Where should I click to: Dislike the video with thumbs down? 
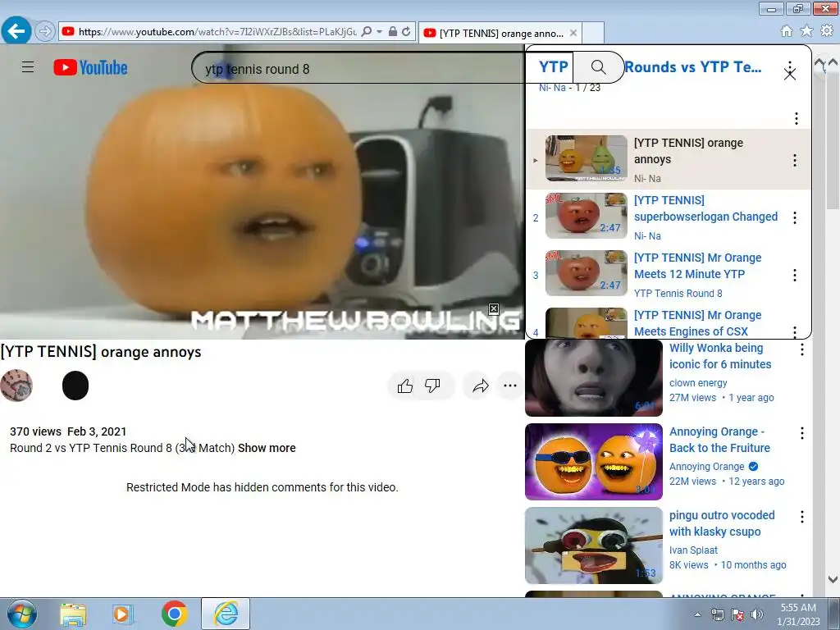click(x=432, y=386)
